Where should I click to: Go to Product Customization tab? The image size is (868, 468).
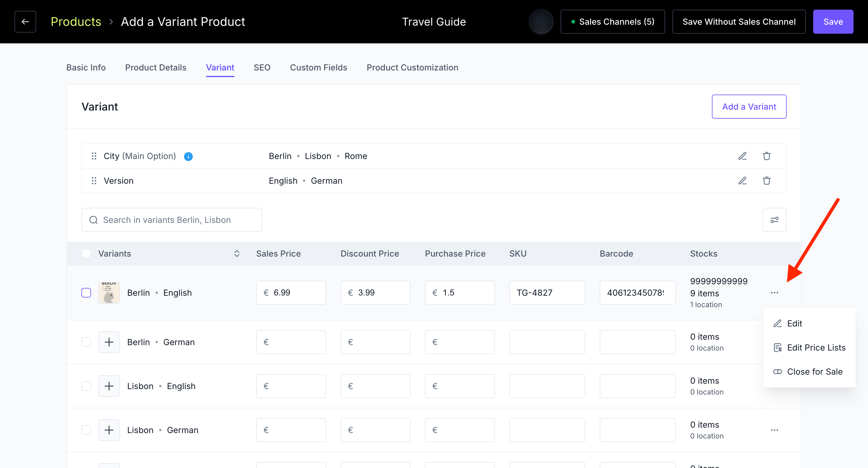point(412,67)
